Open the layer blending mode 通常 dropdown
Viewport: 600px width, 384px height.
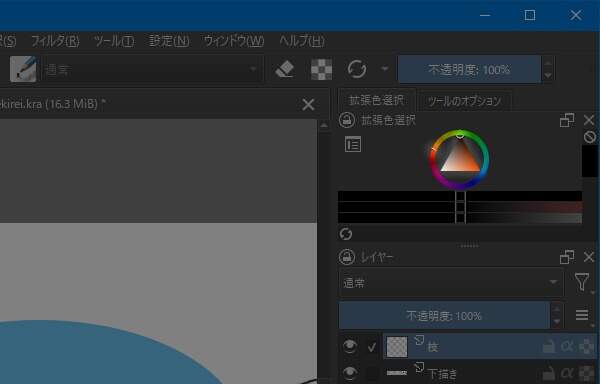[451, 283]
